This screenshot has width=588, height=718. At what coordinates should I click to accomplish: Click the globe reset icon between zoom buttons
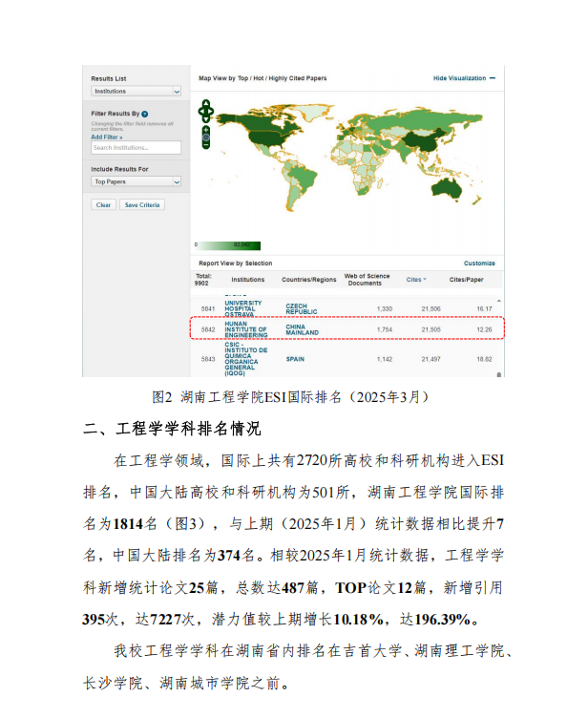pos(205,136)
